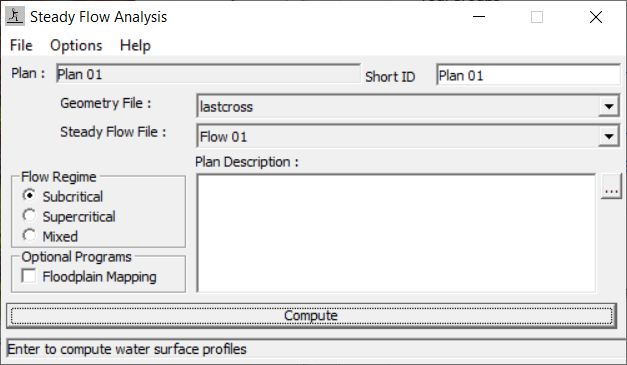Viewport: 627px width, 365px height.
Task: Click the Compute button
Action: coord(311,316)
